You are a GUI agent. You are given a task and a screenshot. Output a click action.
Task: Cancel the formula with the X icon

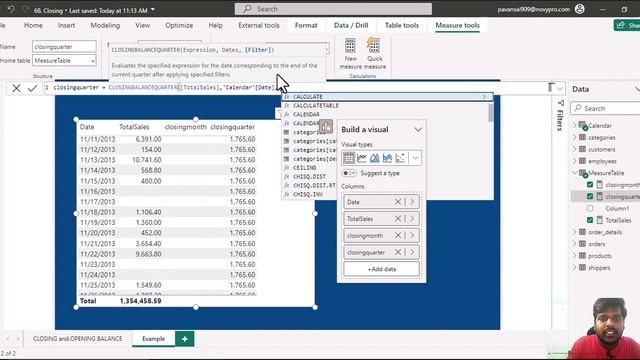click(x=16, y=88)
